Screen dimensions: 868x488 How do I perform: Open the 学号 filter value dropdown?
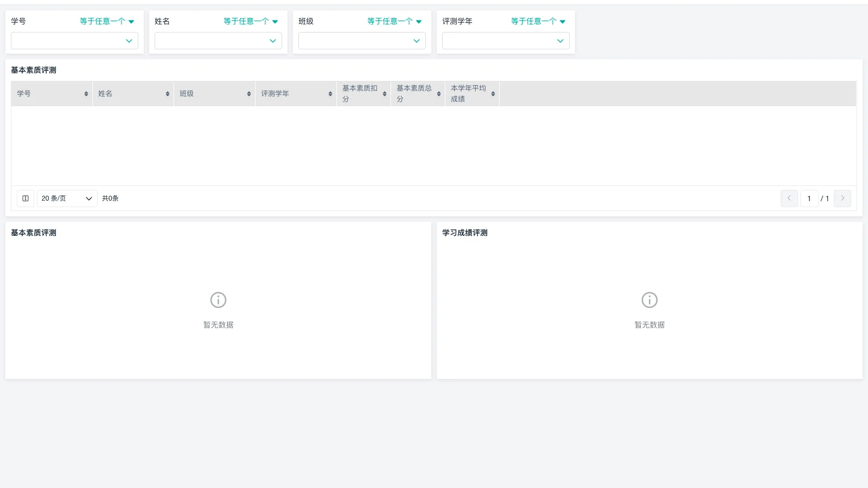point(74,41)
